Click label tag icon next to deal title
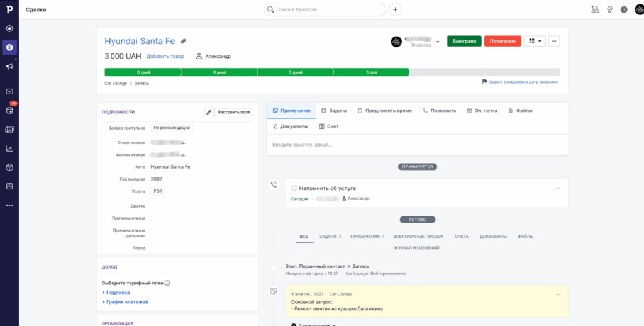The image size is (644, 326). coord(183,41)
